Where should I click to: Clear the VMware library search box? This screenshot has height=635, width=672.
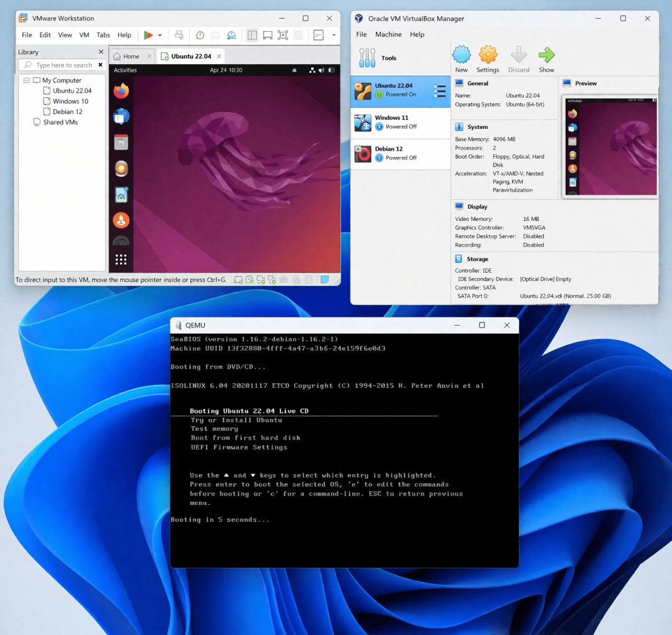point(100,65)
